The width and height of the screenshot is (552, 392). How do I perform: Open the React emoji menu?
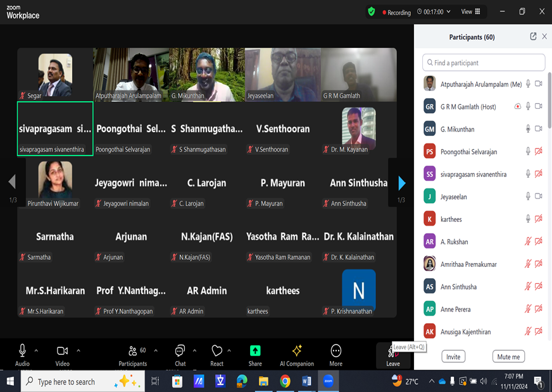point(216,354)
